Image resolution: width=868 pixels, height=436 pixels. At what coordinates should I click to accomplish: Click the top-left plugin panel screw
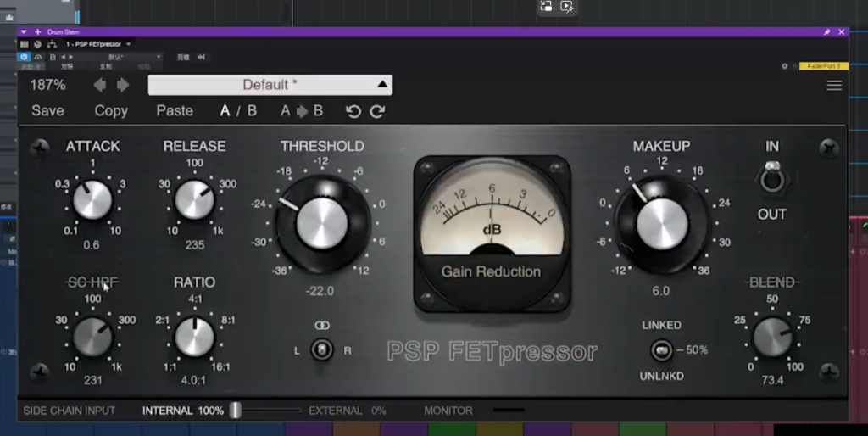click(40, 148)
